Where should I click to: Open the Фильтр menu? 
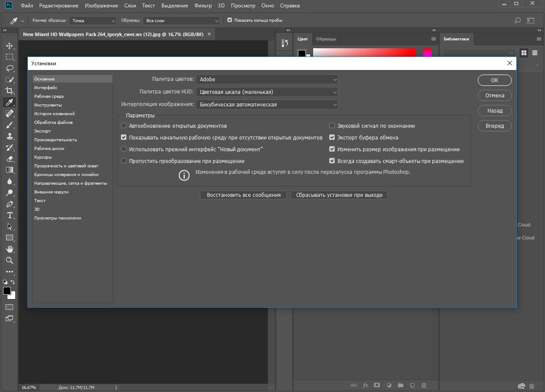pos(203,6)
